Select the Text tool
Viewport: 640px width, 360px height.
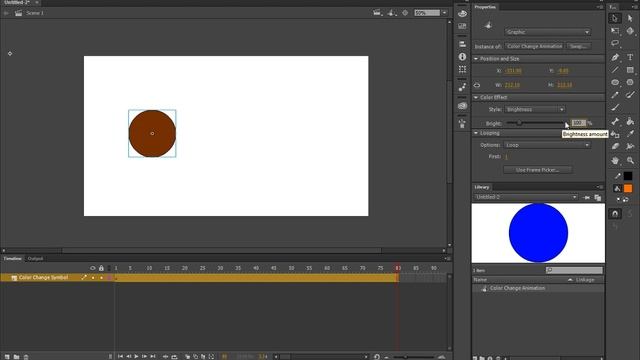point(630,57)
